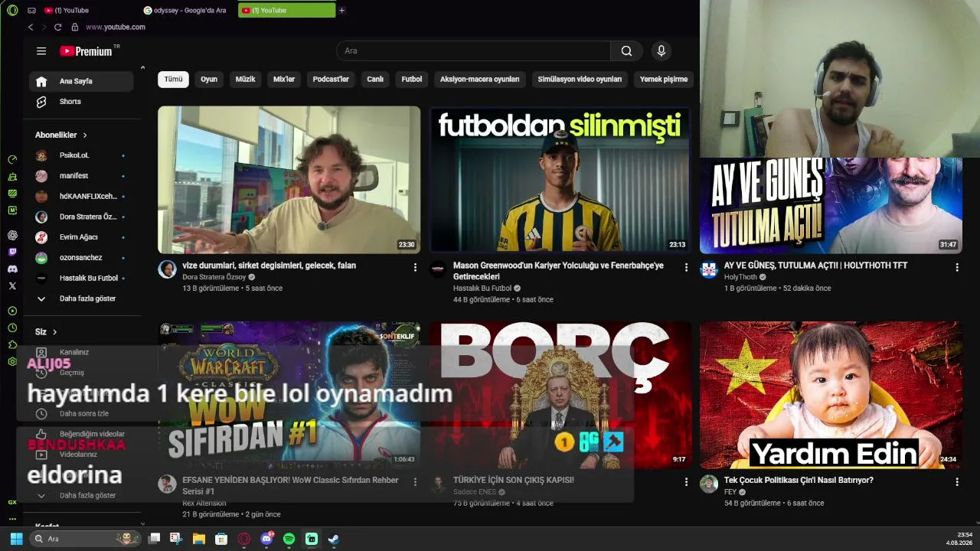Open the ozonsanchez subscription
The image size is (980, 551).
point(82,258)
